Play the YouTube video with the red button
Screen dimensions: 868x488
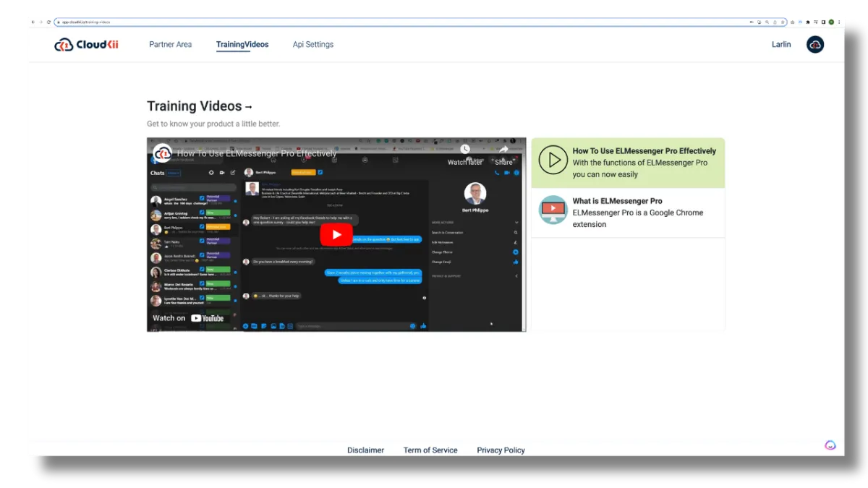coord(336,234)
